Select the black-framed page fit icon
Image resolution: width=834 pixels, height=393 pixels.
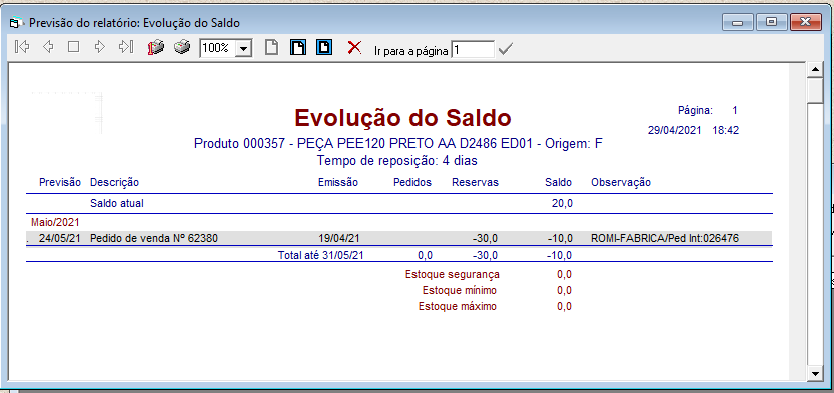click(x=298, y=47)
